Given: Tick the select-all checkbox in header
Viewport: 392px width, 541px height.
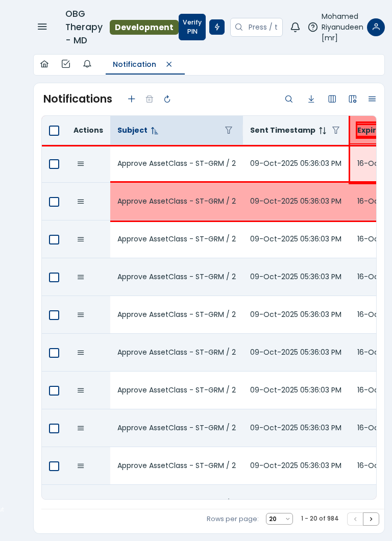Looking at the screenshot, I should tap(54, 131).
